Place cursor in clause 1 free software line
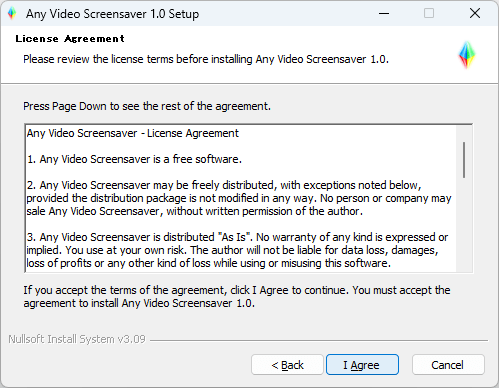The width and height of the screenshot is (499, 388). 134,159
